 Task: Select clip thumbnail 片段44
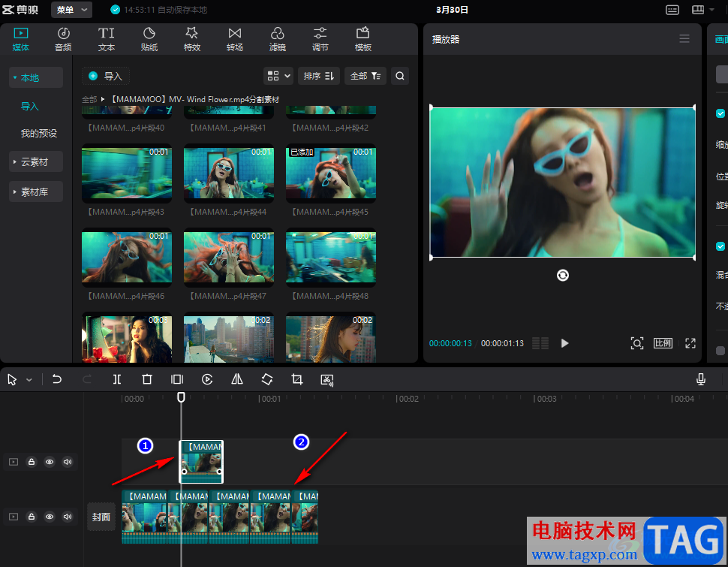(x=229, y=173)
